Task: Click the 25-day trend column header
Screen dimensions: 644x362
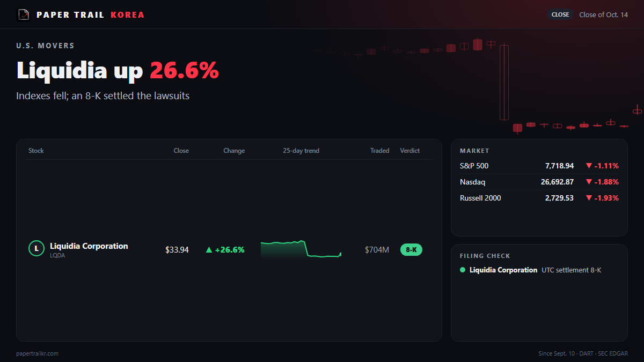Action: (301, 151)
